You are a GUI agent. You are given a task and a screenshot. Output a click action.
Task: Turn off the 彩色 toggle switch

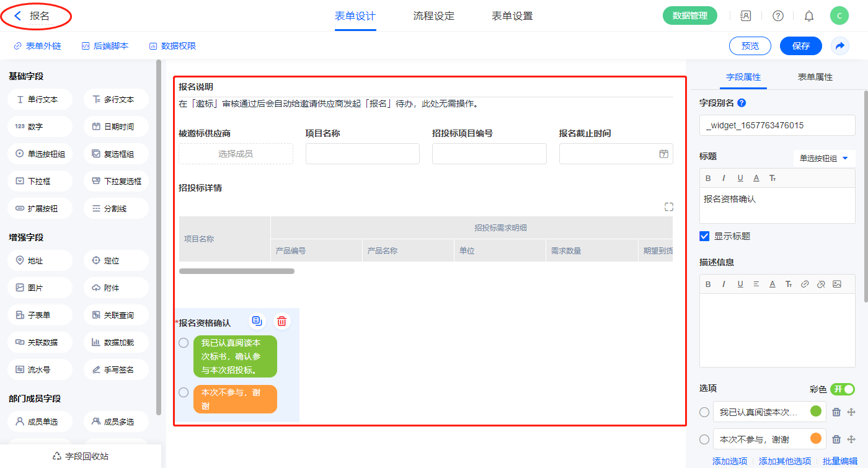tap(842, 389)
